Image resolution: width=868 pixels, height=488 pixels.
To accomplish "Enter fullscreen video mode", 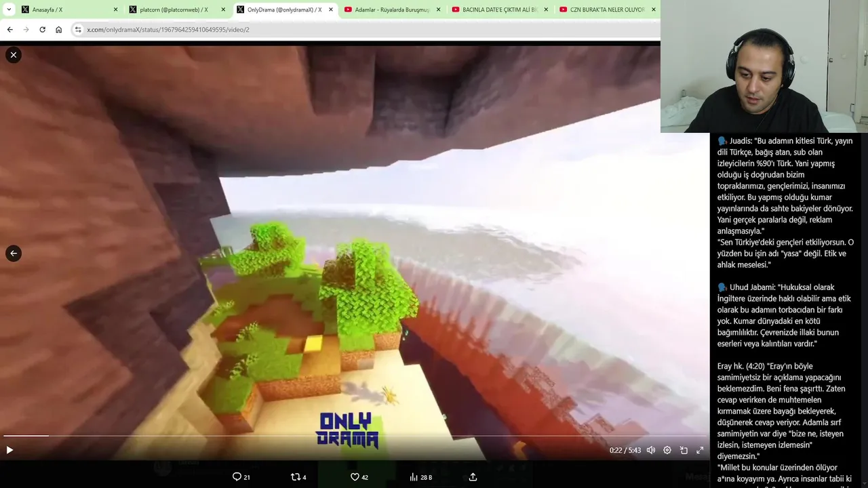I will (x=700, y=450).
